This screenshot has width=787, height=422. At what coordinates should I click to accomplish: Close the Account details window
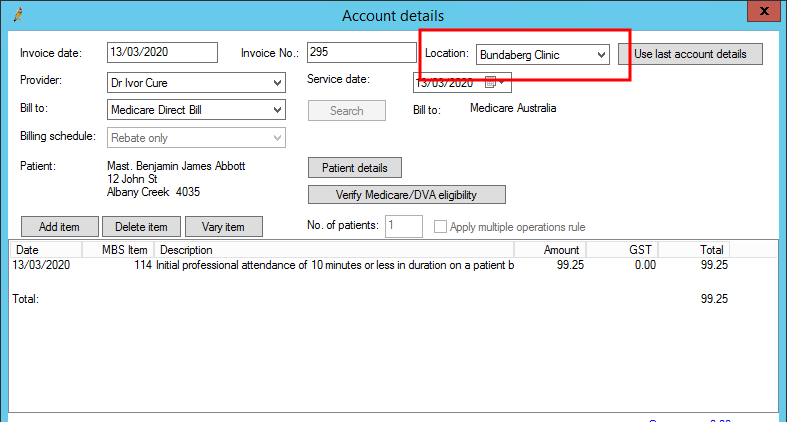763,14
